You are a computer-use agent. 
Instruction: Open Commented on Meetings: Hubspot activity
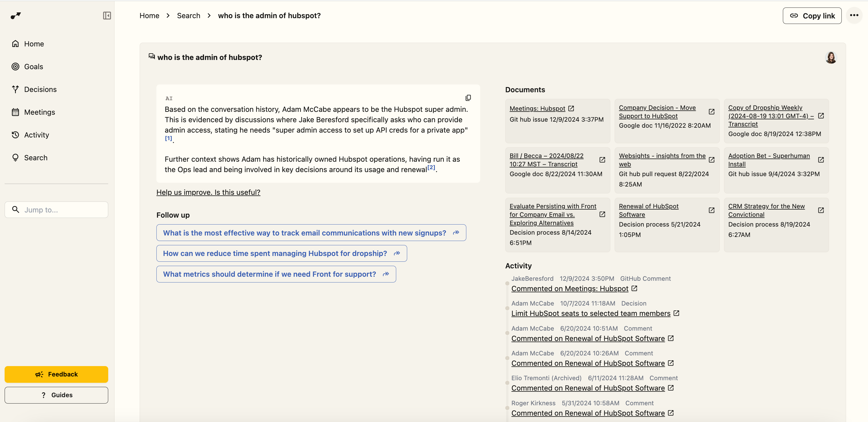[569, 289]
